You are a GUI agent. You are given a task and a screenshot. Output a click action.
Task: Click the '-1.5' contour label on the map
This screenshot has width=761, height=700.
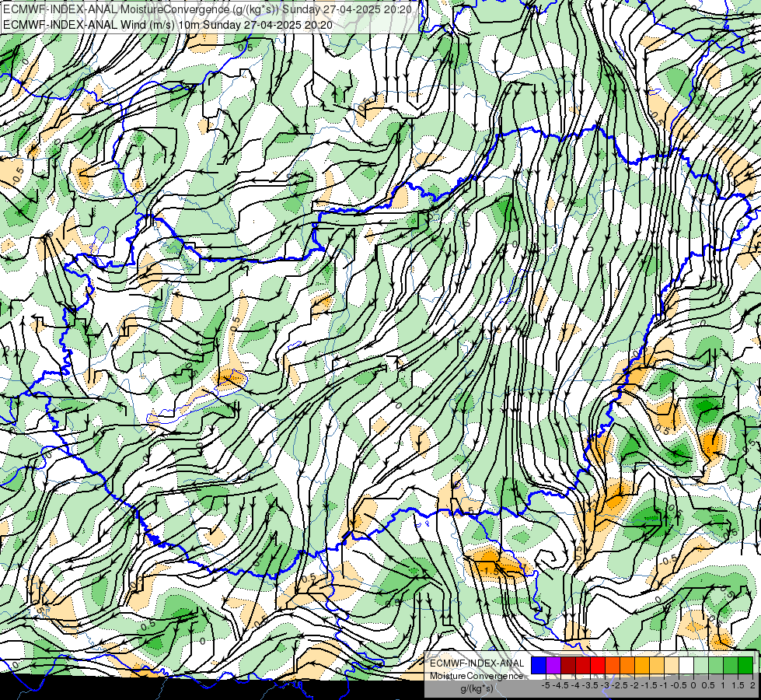point(489,571)
